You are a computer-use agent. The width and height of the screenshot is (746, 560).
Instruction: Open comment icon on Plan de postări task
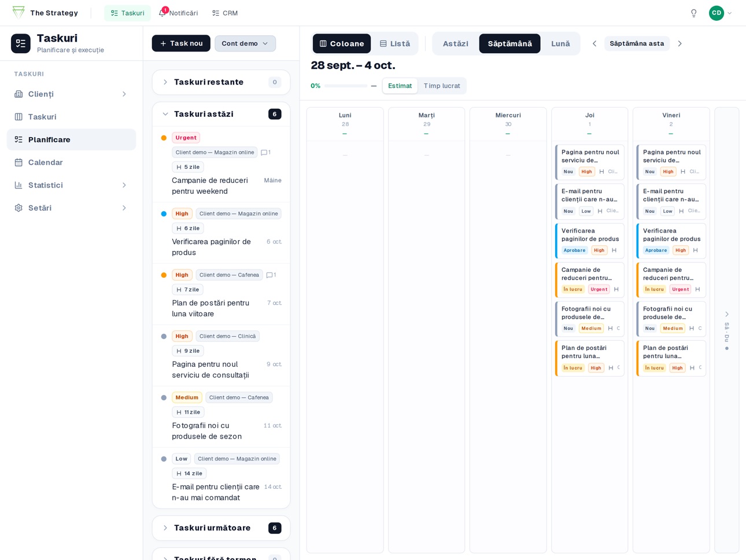[269, 275]
